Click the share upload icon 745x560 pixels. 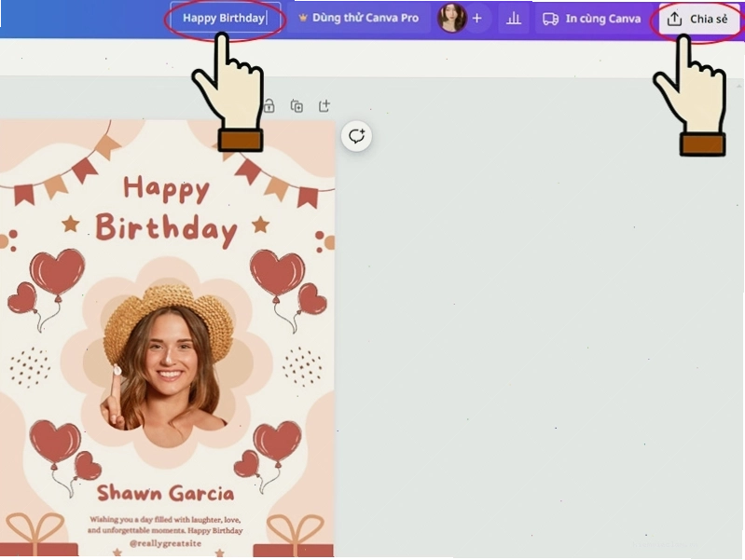click(674, 19)
